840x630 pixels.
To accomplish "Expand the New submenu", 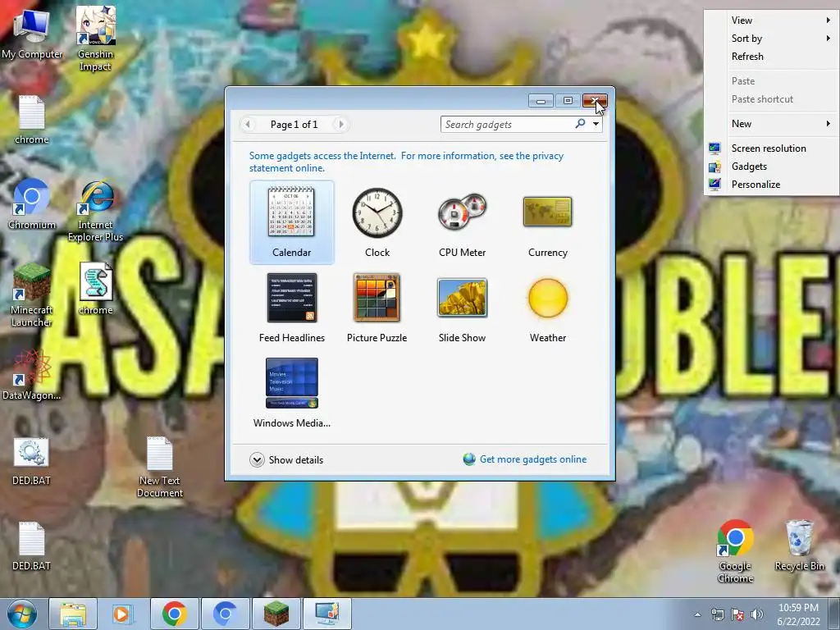I will point(771,124).
